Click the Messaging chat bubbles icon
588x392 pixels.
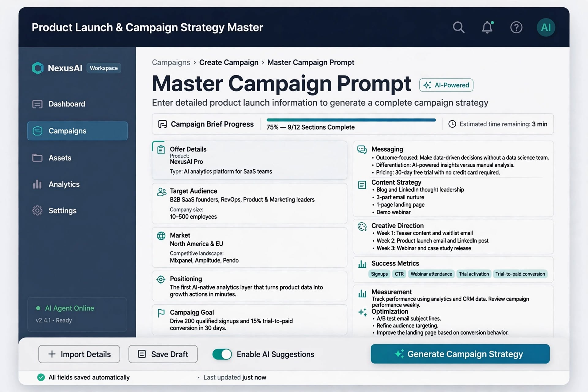pyautogui.click(x=362, y=150)
